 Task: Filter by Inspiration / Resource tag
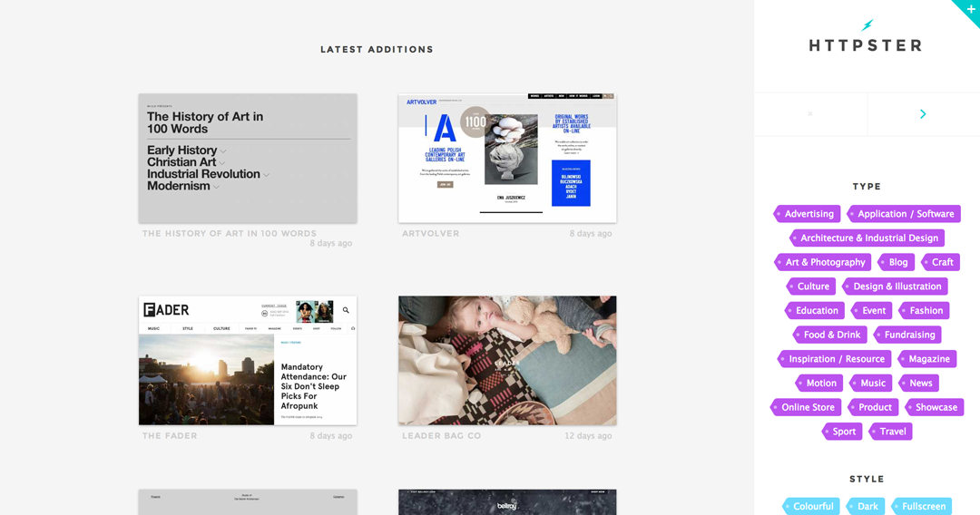(834, 359)
